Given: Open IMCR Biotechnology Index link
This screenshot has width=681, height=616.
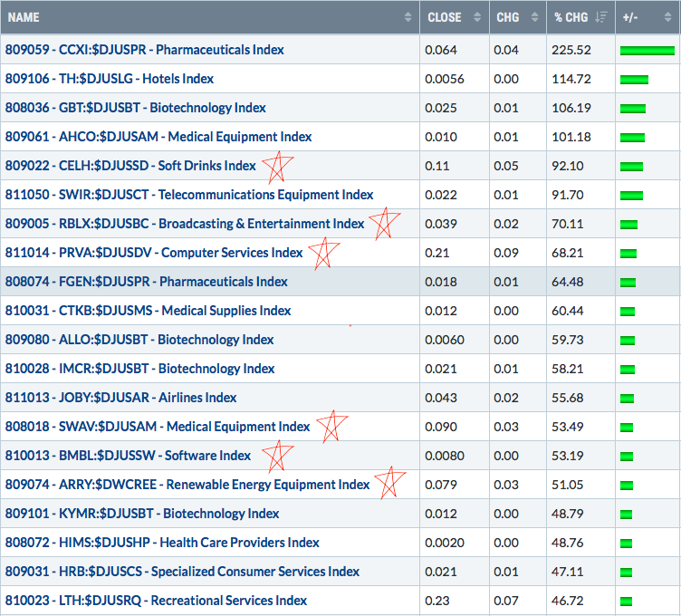Looking at the screenshot, I should pyautogui.click(x=139, y=369).
